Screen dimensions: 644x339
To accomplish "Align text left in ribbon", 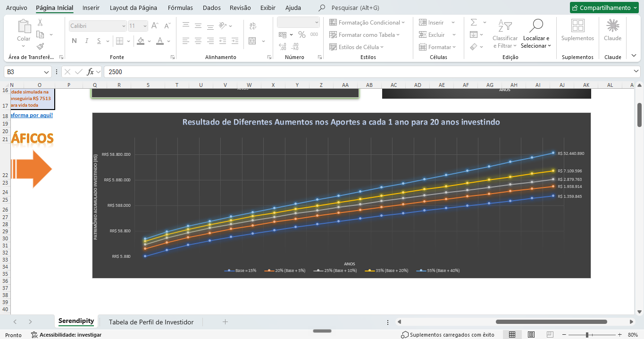I will (x=186, y=41).
